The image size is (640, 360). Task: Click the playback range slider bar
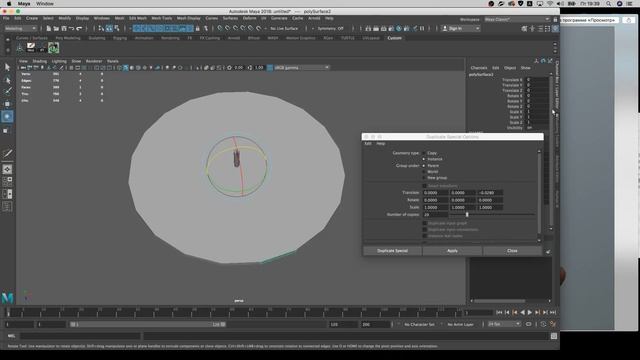(148, 324)
